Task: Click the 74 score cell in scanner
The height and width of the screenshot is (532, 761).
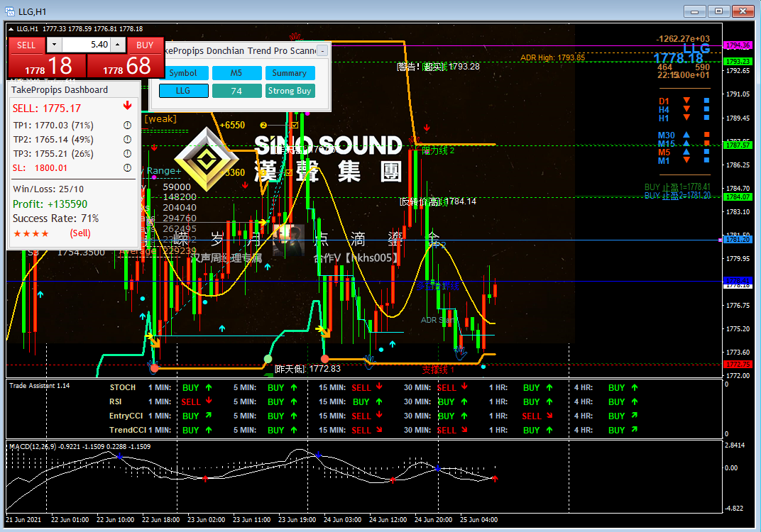Action: click(x=236, y=91)
